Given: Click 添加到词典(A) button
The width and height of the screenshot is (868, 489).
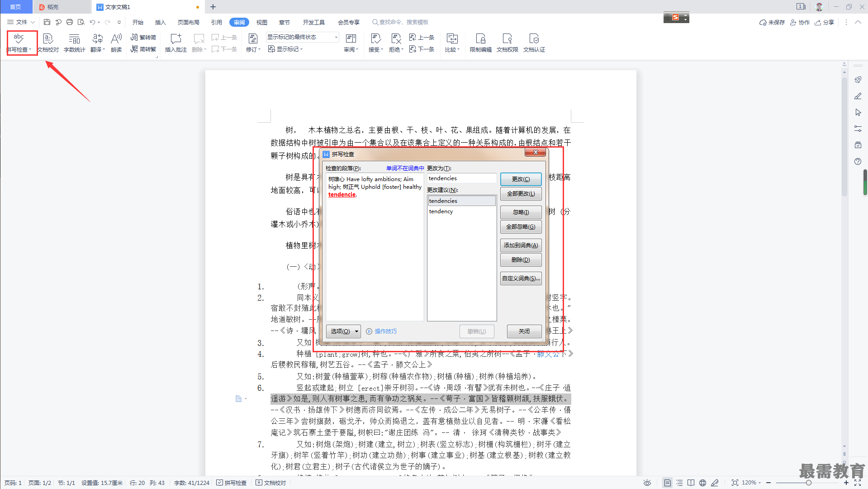Looking at the screenshot, I should click(521, 245).
